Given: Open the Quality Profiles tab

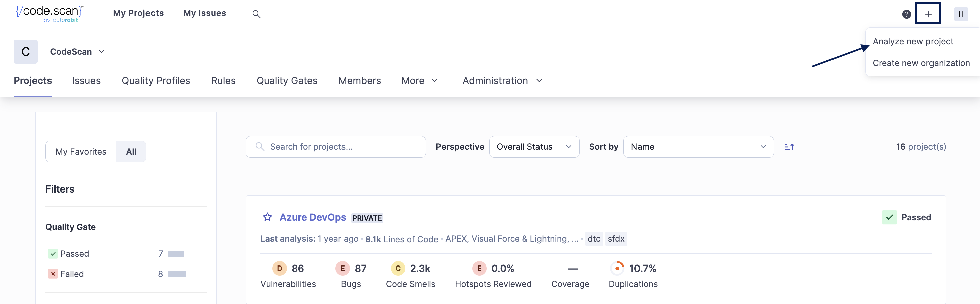Looking at the screenshot, I should click(x=156, y=81).
